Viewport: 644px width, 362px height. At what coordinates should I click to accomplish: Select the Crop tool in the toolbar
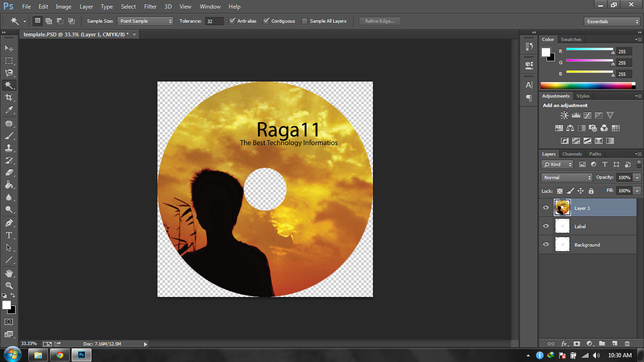[9, 98]
